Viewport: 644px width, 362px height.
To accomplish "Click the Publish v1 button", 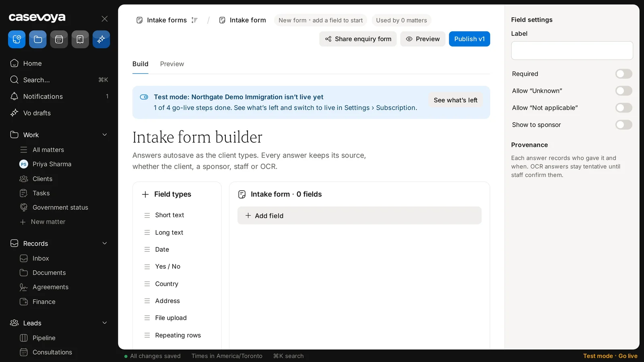I will [469, 39].
